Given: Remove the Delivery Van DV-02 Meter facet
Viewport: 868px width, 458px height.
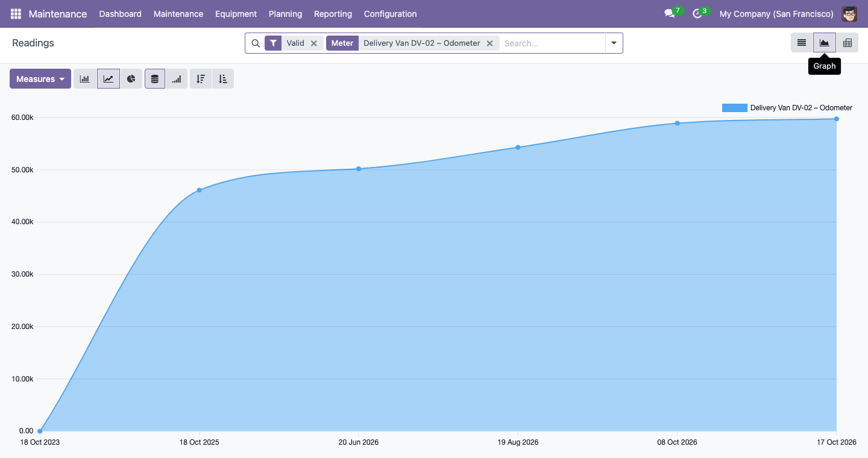Looking at the screenshot, I should 490,43.
